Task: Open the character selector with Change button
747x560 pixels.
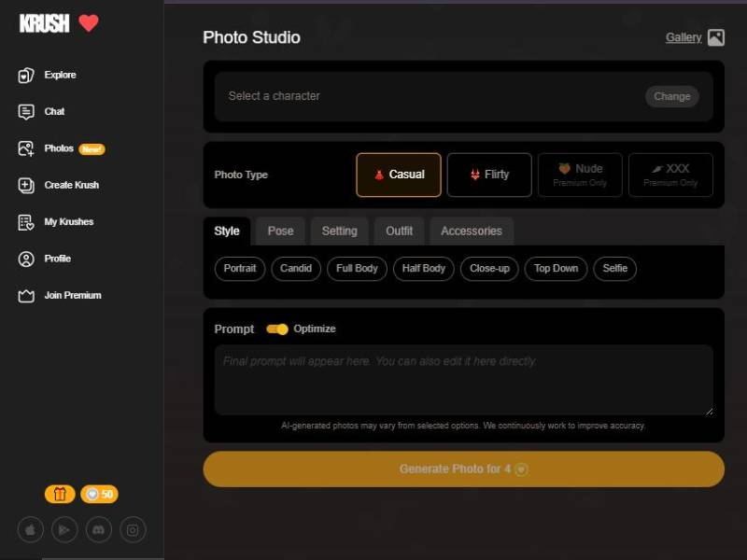Action: point(671,96)
